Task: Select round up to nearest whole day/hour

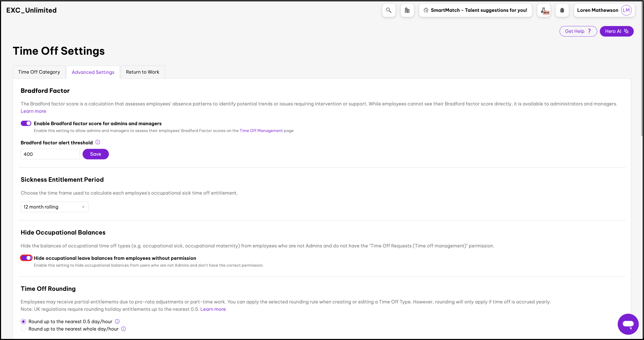Action: pyautogui.click(x=23, y=329)
